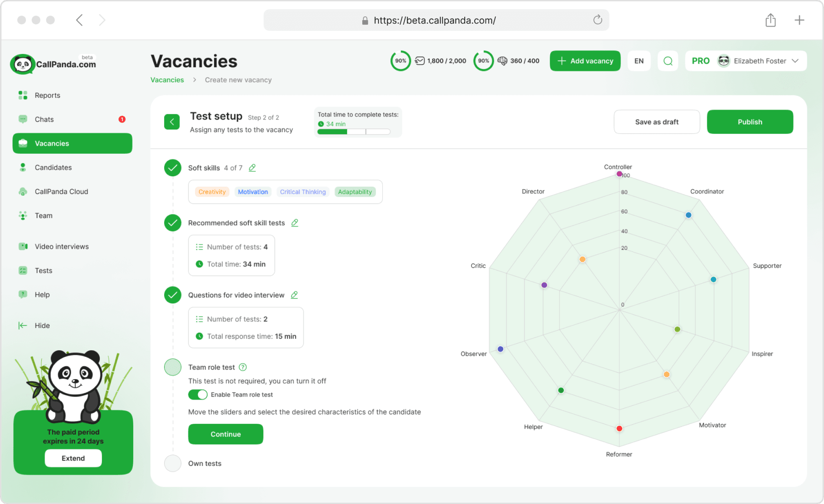Click the search magnifier icon
This screenshot has width=824, height=504.
click(668, 61)
